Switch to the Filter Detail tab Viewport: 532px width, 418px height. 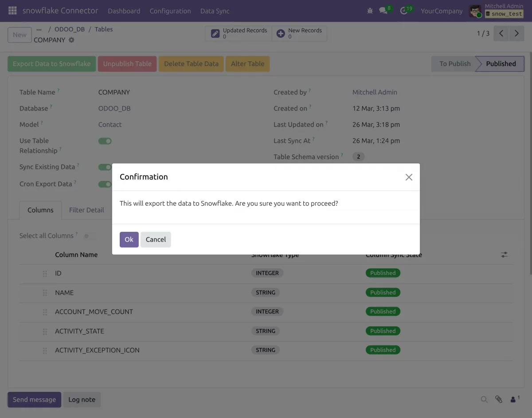click(86, 210)
